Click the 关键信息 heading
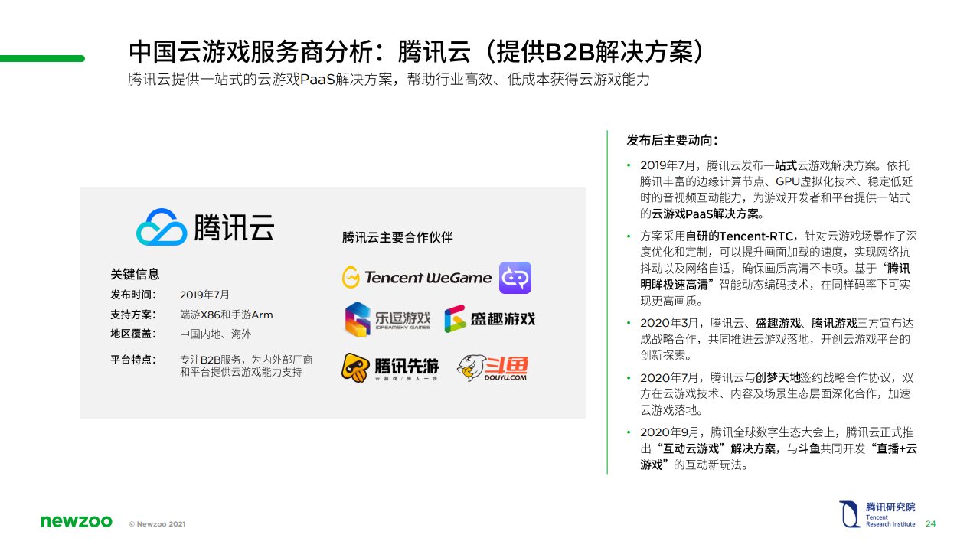 (135, 274)
